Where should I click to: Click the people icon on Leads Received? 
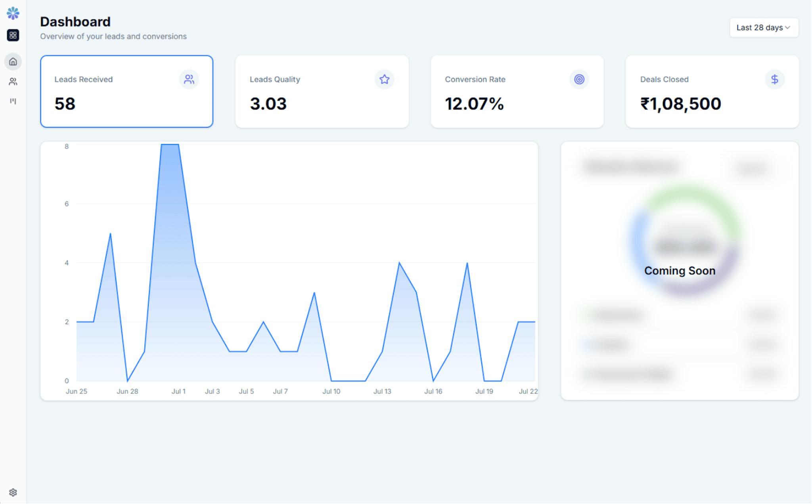click(189, 79)
